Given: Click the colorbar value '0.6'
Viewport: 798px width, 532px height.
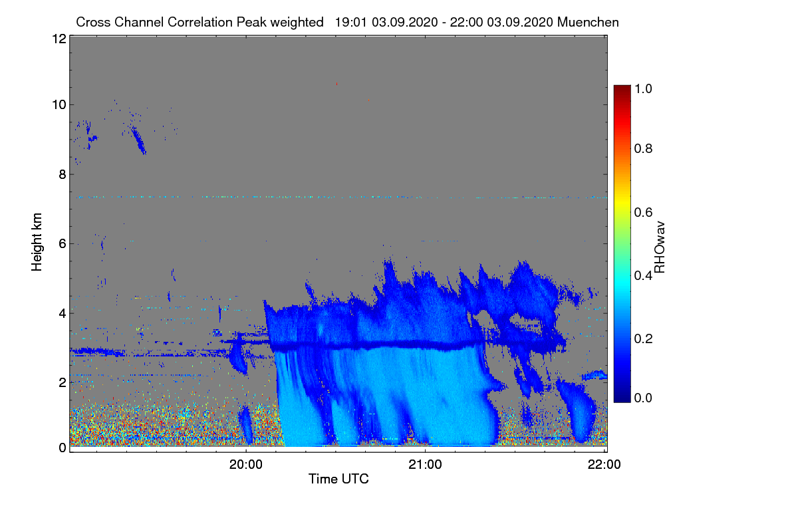Looking at the screenshot, I should click(643, 212).
